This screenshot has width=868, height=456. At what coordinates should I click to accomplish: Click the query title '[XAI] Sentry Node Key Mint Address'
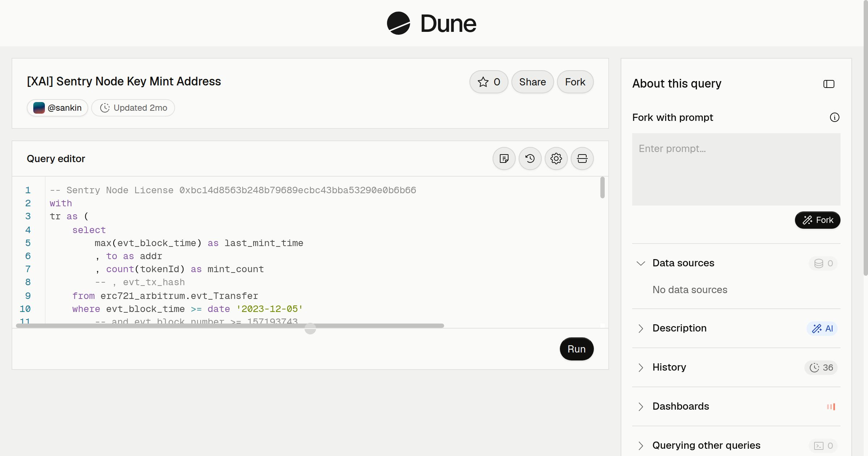point(124,81)
